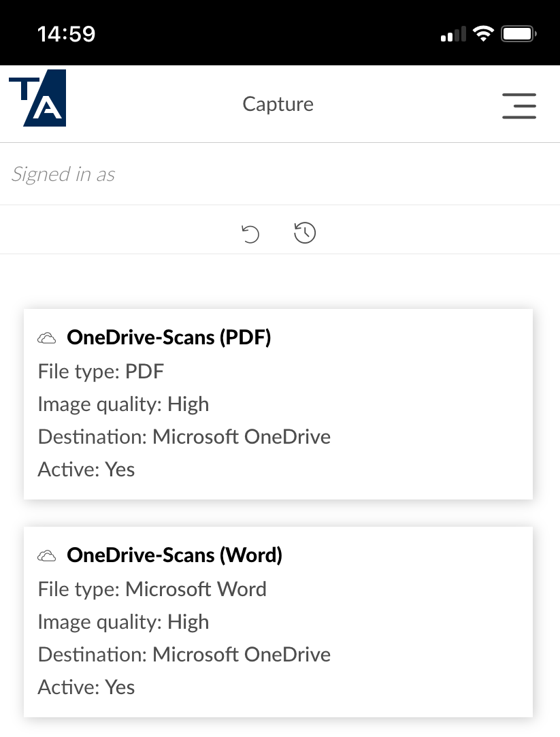Viewport: 560px width, 737px height.
Task: Open the scan history icon
Action: pos(304,232)
